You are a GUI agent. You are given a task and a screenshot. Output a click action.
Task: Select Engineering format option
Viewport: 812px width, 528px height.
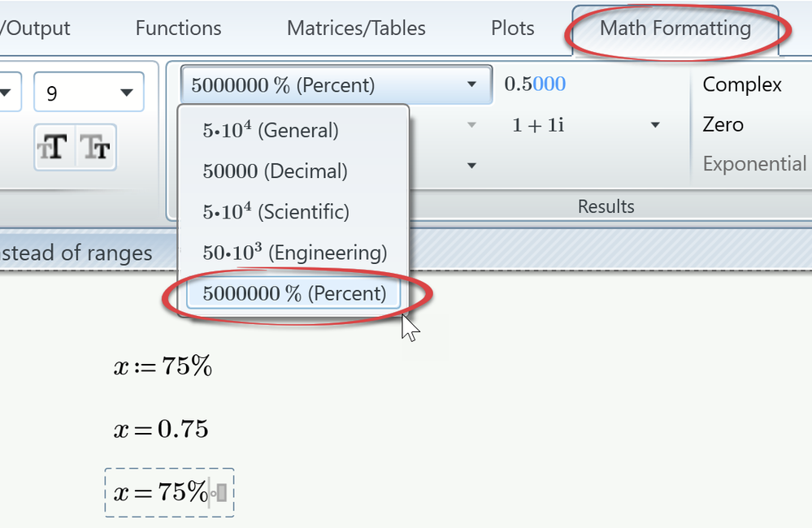point(294,253)
